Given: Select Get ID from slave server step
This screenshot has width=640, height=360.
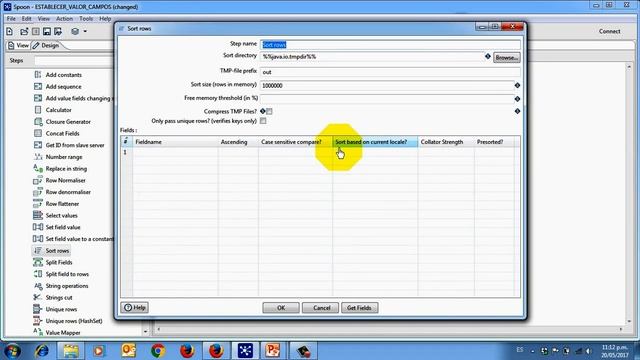Looking at the screenshot, I should [75, 145].
